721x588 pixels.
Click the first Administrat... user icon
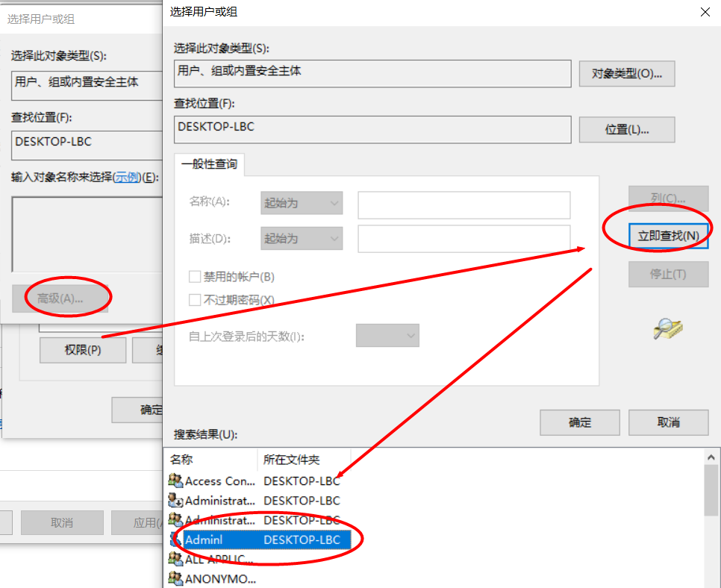tap(176, 500)
